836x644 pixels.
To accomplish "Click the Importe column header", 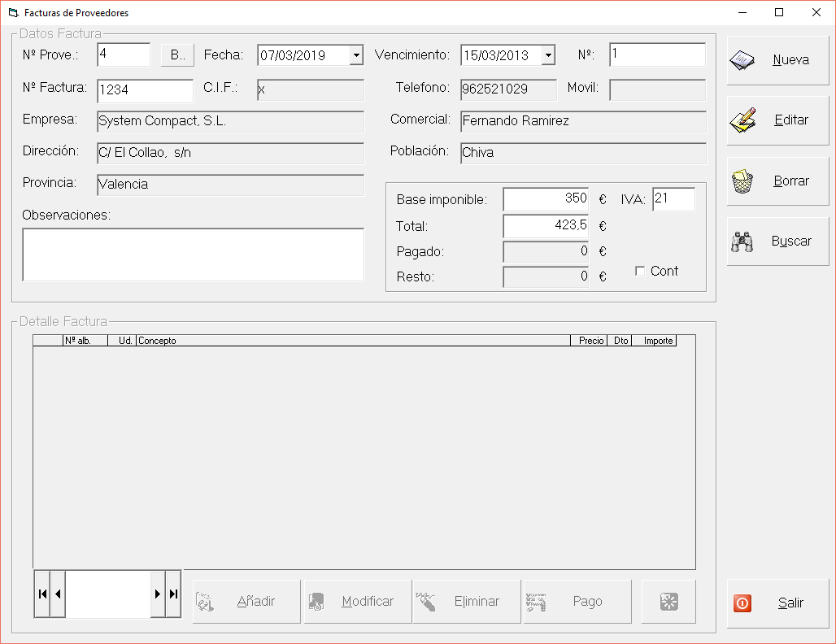I will [x=658, y=341].
